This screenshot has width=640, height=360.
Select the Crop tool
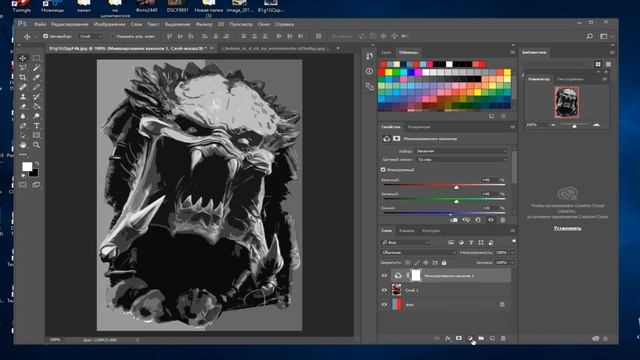pyautogui.click(x=23, y=77)
